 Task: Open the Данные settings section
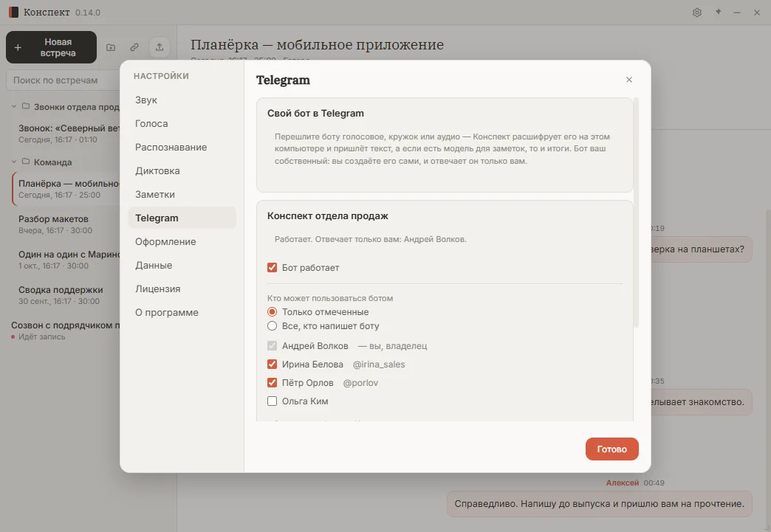pyautogui.click(x=182, y=265)
